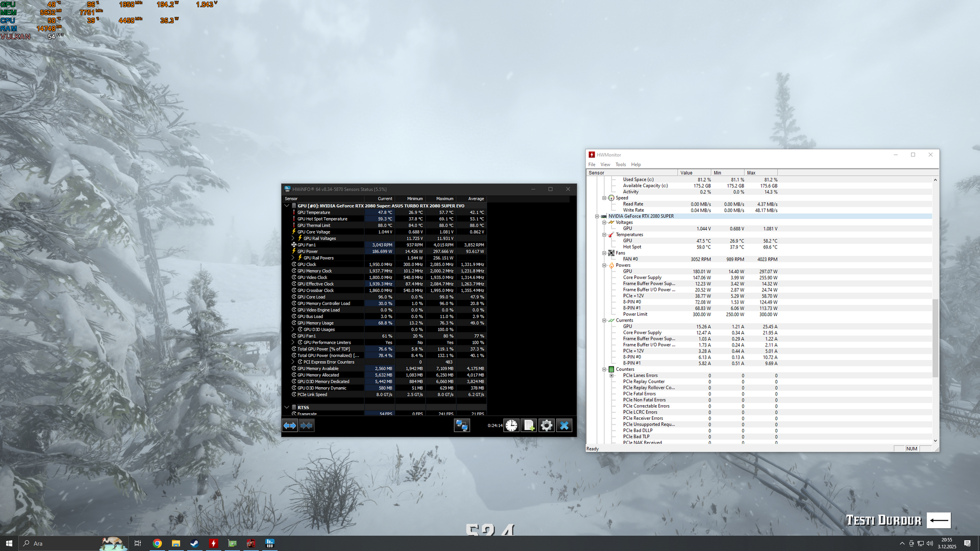Open Steam from the taskbar
This screenshot has height=551, width=980.
click(194, 543)
